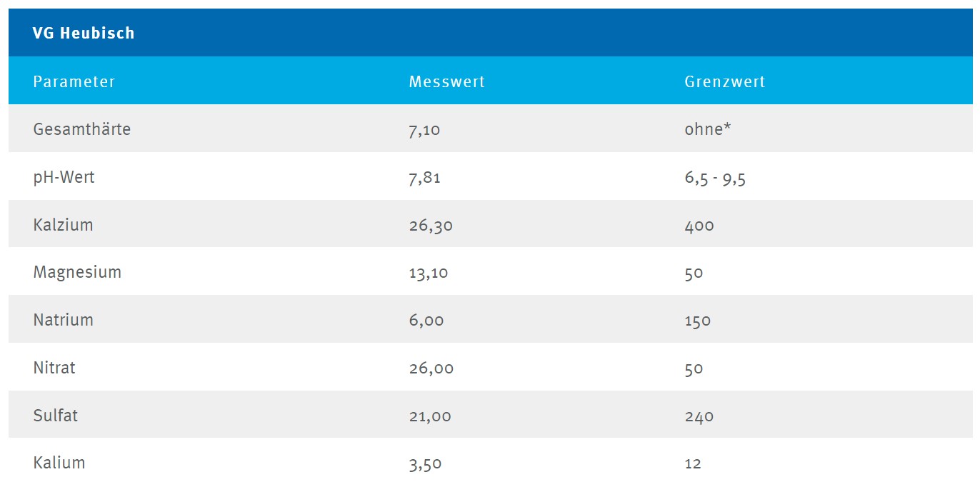Viewport: 980px width, 497px height.
Task: Click the pH measured value 7,81
Action: click(424, 177)
